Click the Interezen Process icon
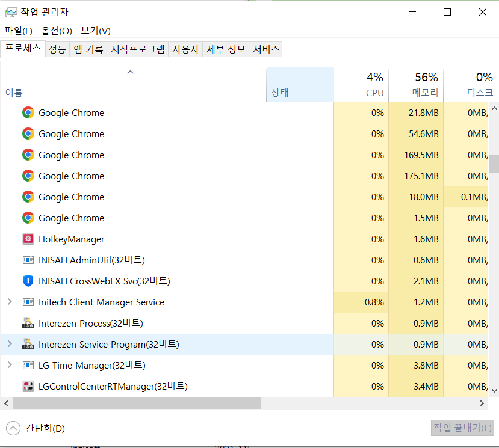This screenshot has width=499, height=448. point(28,323)
